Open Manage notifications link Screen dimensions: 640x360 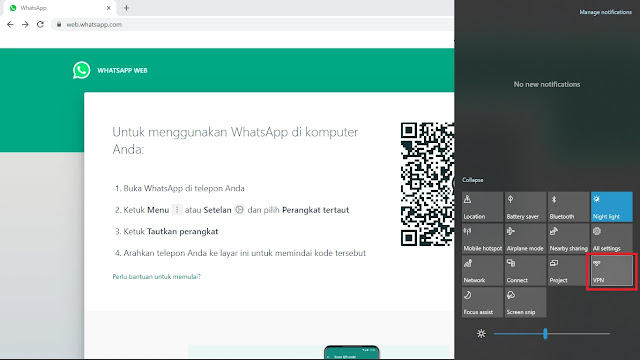click(605, 12)
